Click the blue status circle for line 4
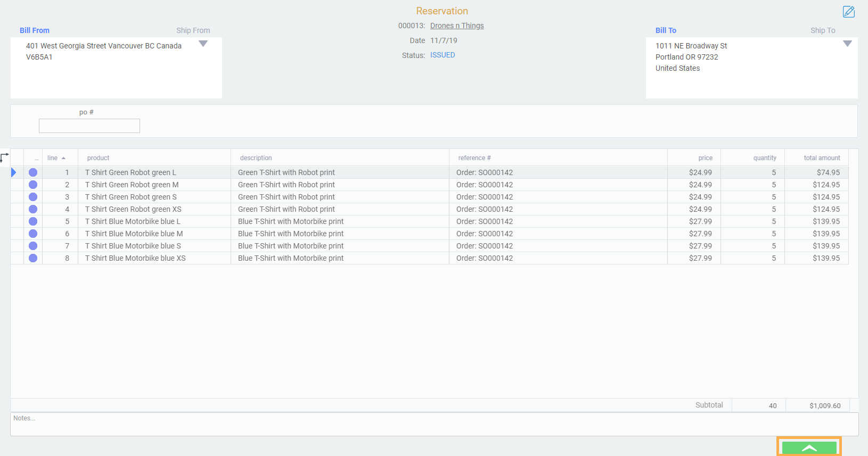Screen dimensions: 868x456 [x=33, y=209]
